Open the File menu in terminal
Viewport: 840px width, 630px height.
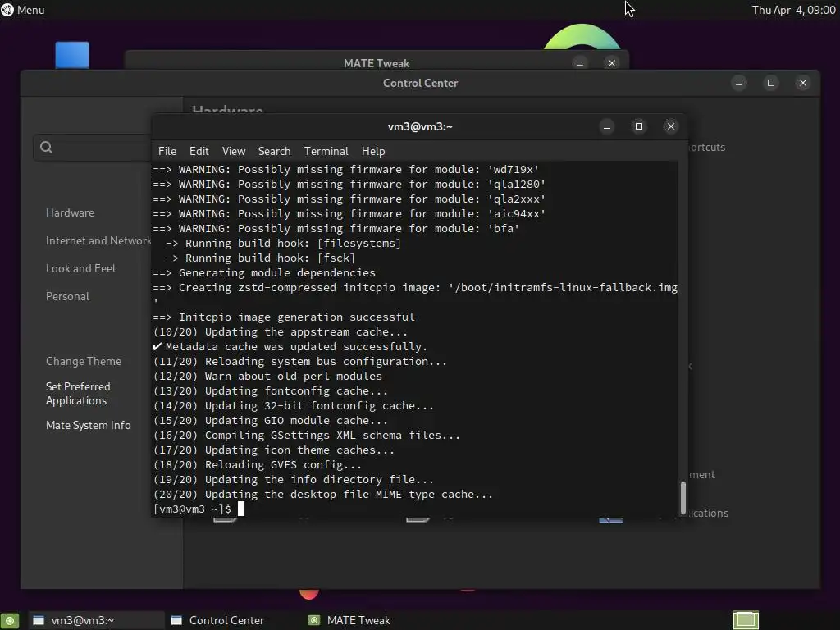pos(167,151)
